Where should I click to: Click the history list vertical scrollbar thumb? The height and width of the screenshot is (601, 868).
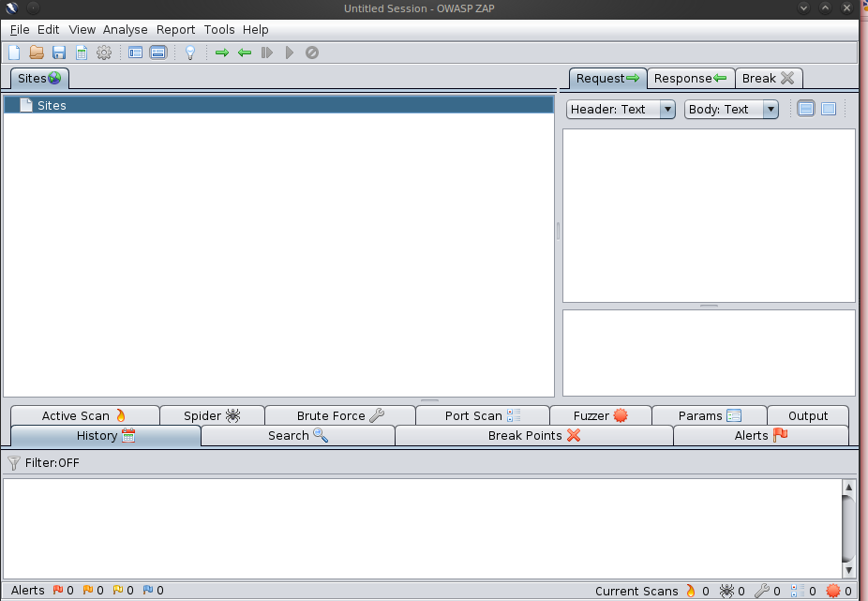(848, 529)
